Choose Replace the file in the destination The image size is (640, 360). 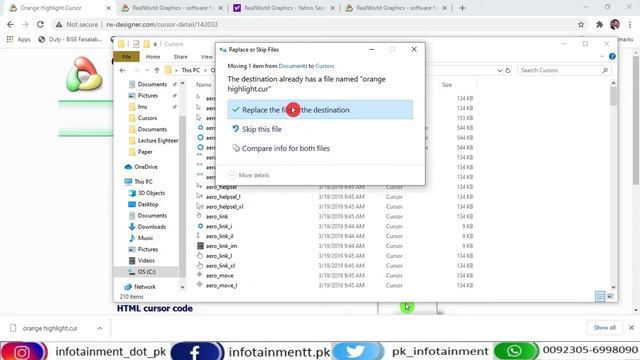(x=320, y=110)
